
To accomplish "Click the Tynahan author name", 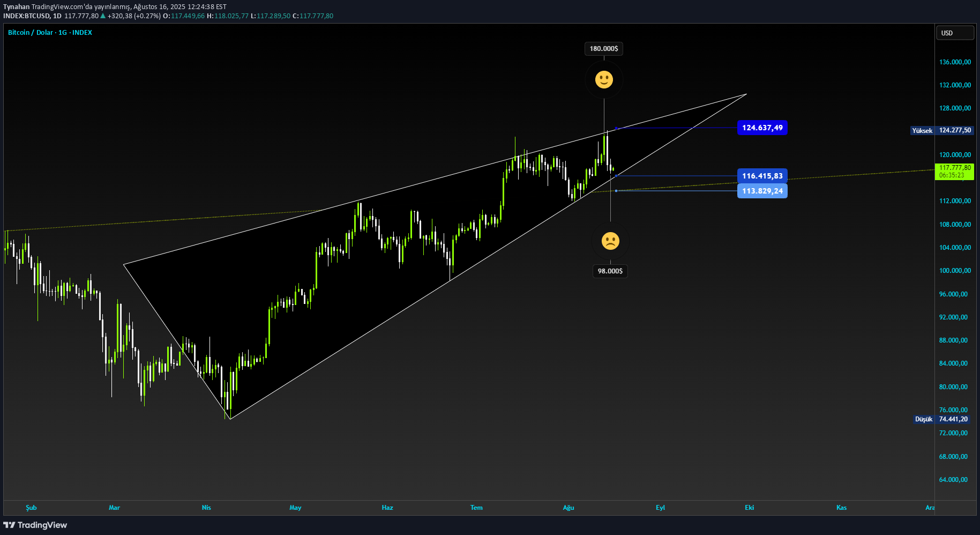I will click(17, 7).
